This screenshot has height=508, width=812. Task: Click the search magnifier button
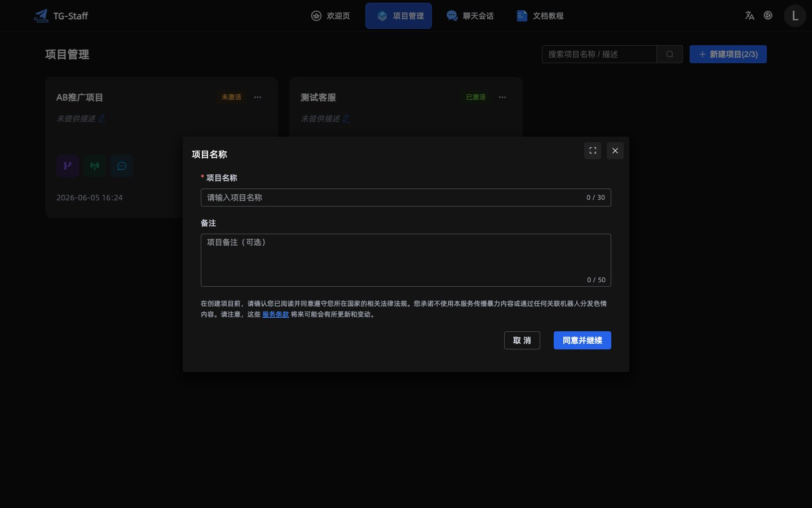[x=670, y=54]
